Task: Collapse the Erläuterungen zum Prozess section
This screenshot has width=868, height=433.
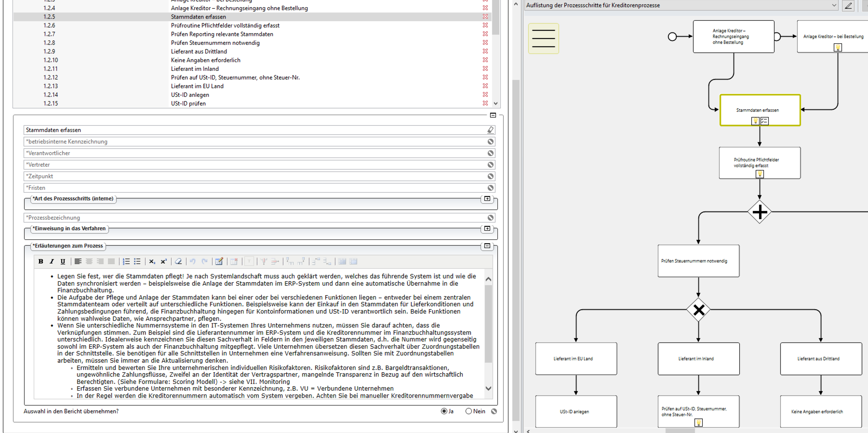Action: [487, 246]
